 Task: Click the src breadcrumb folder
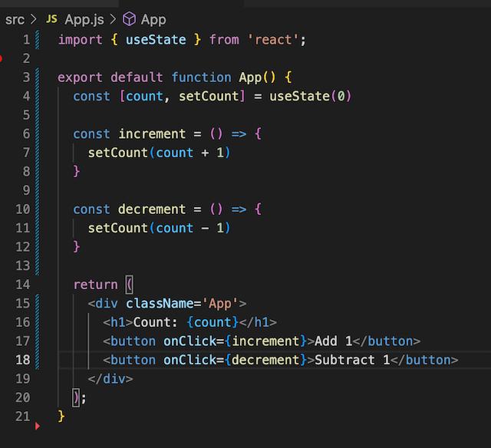click(15, 20)
